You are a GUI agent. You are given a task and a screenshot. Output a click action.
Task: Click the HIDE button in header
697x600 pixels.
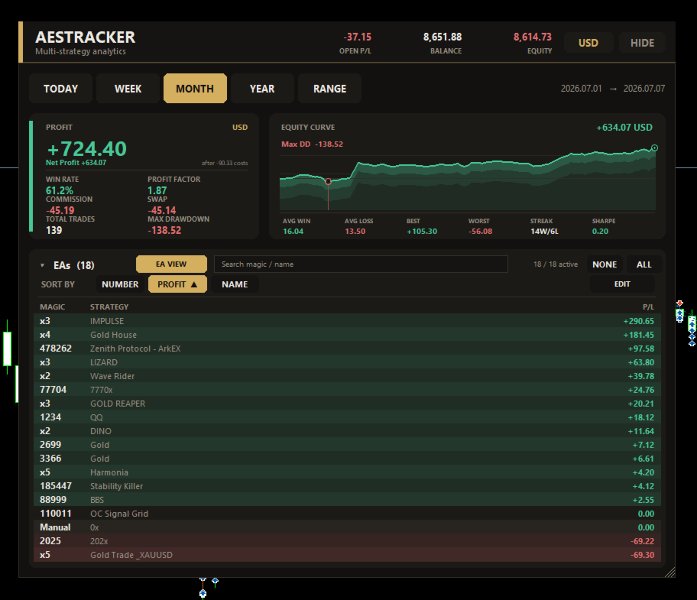(x=642, y=43)
